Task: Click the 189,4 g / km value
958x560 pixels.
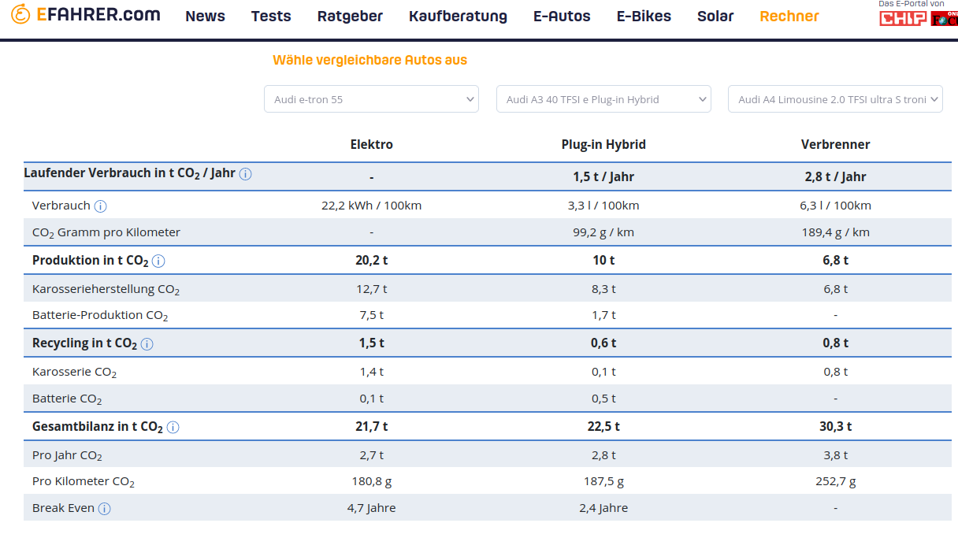Action: [836, 232]
